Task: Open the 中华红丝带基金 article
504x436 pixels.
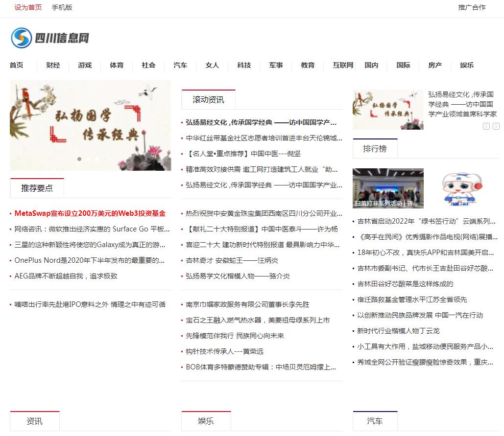Action: pos(264,138)
